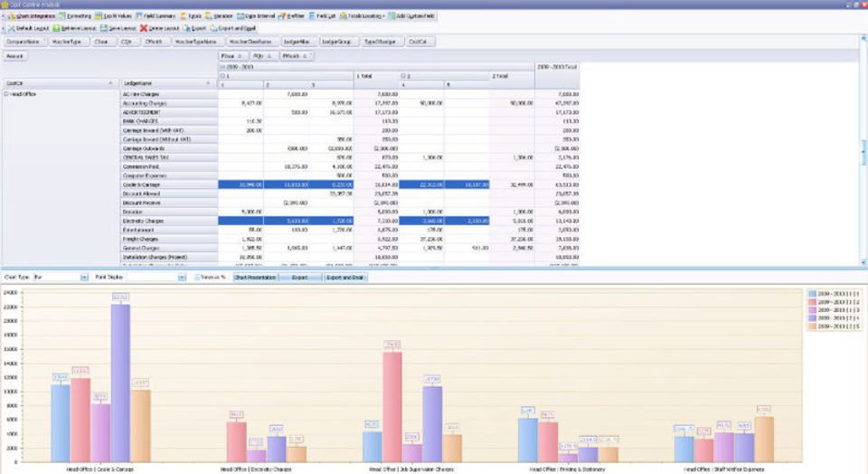Screen dimensions: 868x474
Task: Toggle the Values as % checkbox
Action: point(198,277)
